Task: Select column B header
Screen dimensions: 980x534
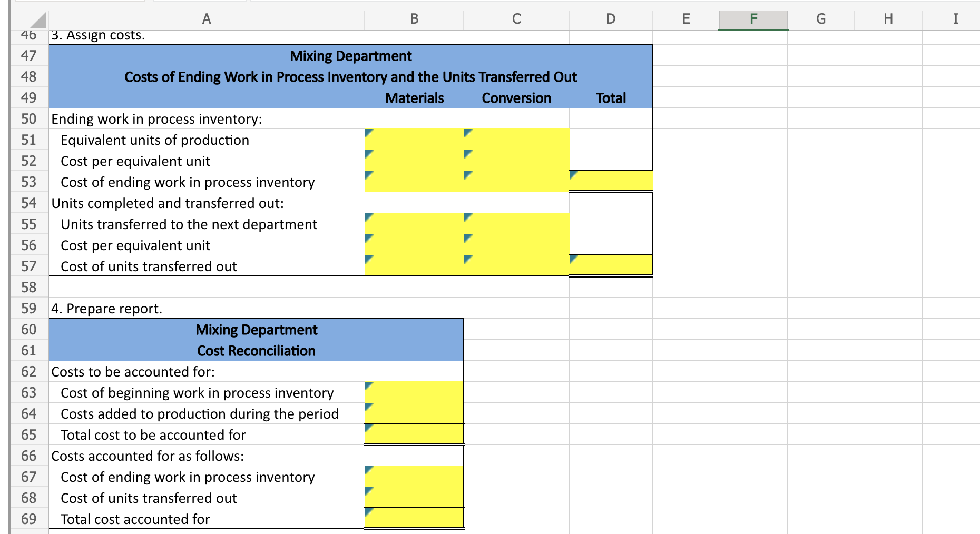Action: coord(414,19)
